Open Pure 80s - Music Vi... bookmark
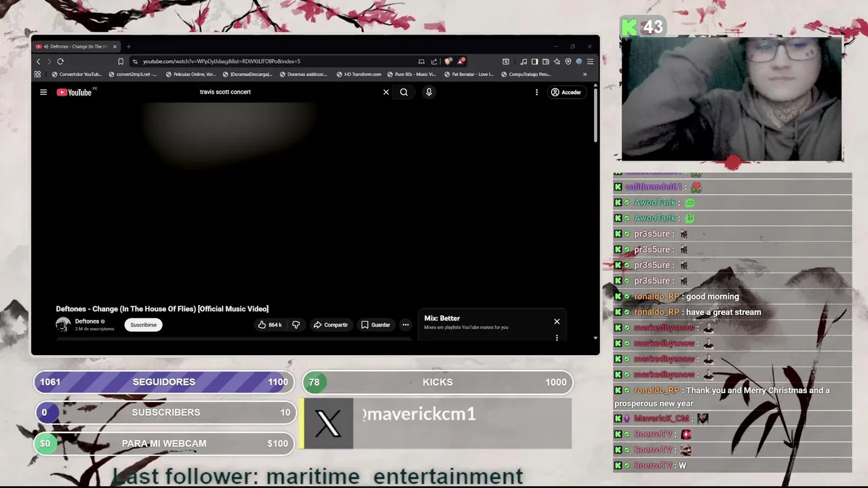The height and width of the screenshot is (488, 868). click(412, 75)
